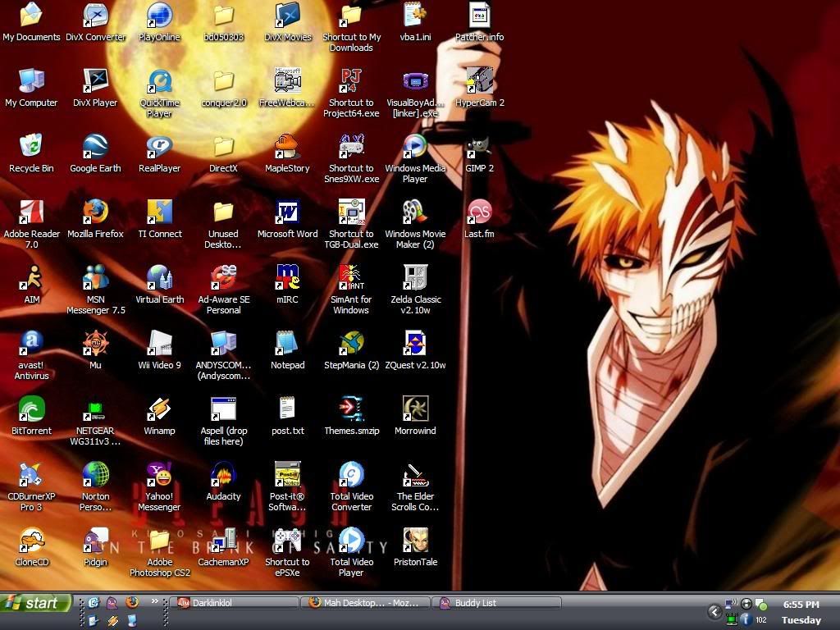The image size is (840, 630).
Task: Select the Norton Personal desktop icon
Action: [95, 487]
